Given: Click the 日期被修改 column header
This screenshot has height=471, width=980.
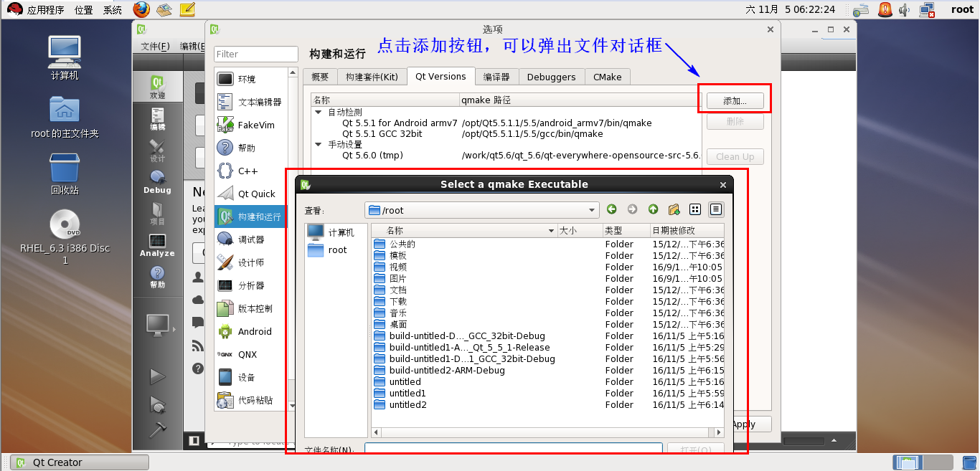Looking at the screenshot, I should [x=687, y=231].
